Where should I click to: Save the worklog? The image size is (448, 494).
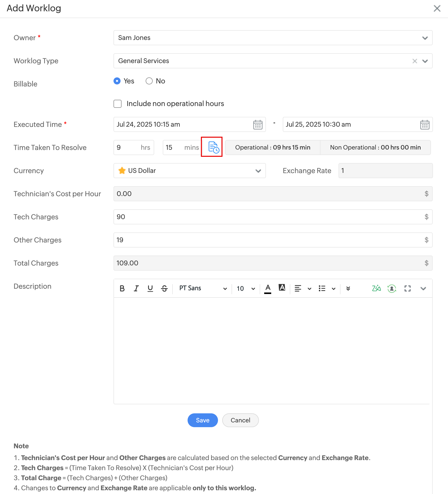202,420
